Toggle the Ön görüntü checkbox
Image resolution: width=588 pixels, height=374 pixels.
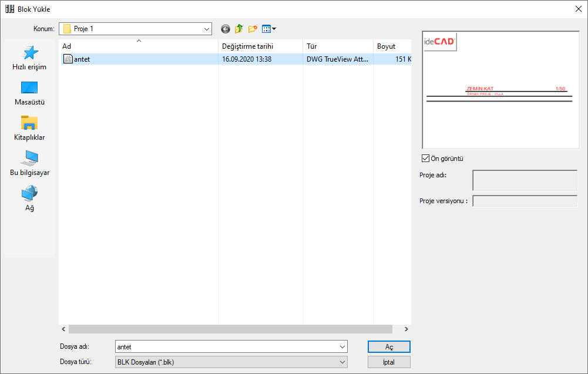[425, 158]
